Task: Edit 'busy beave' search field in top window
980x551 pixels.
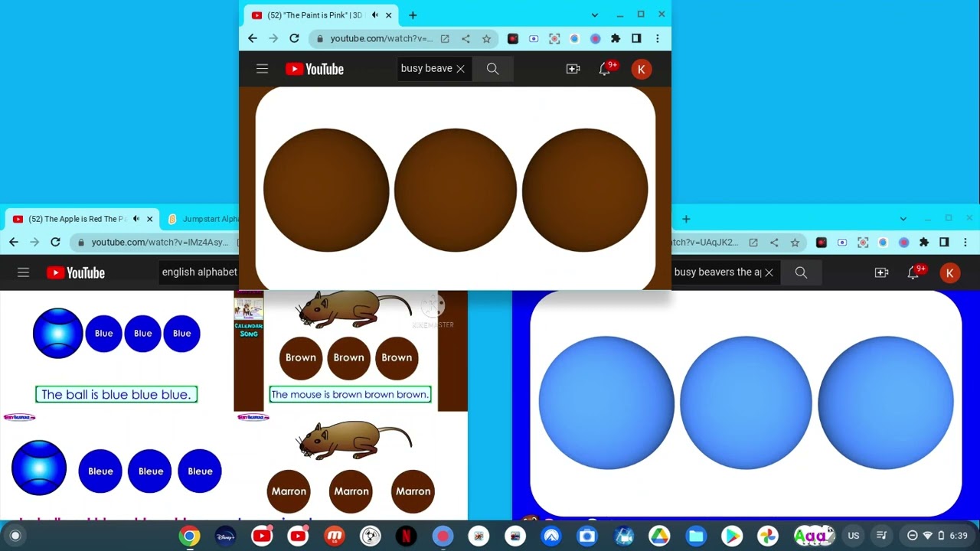Action: (426, 69)
